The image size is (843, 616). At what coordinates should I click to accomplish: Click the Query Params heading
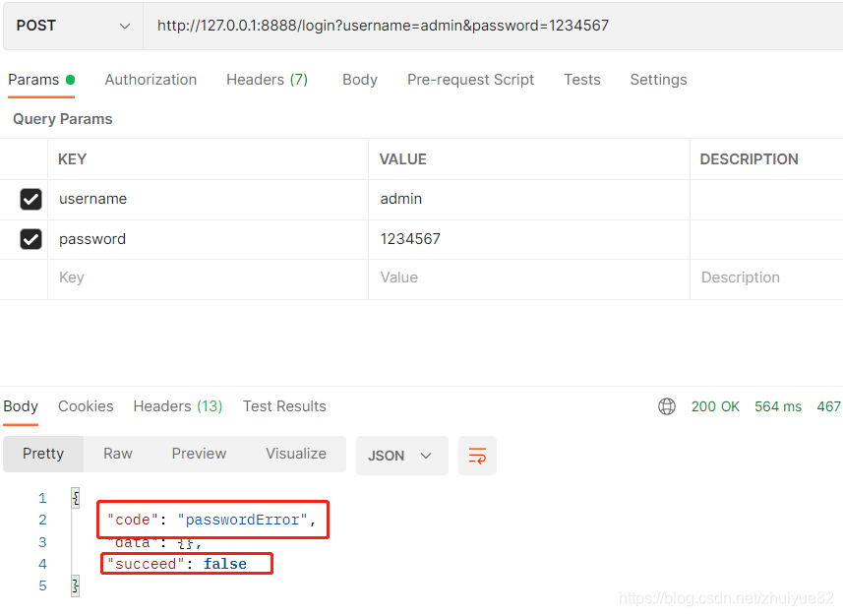coord(62,119)
